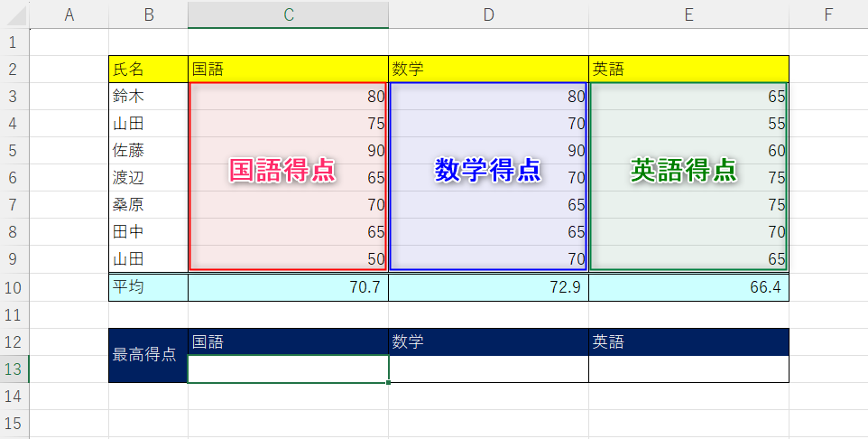Click the navy 国語 header in row 12

(289, 342)
